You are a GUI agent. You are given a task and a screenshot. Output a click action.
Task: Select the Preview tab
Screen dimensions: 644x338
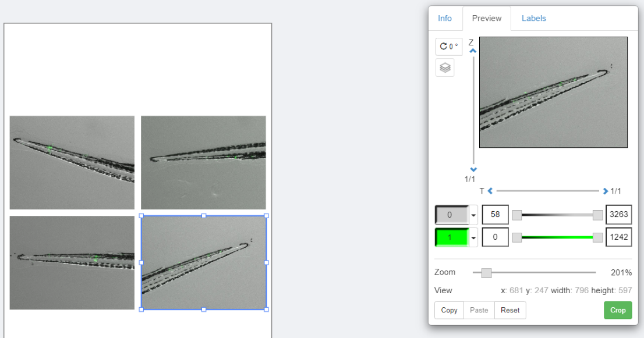[486, 18]
